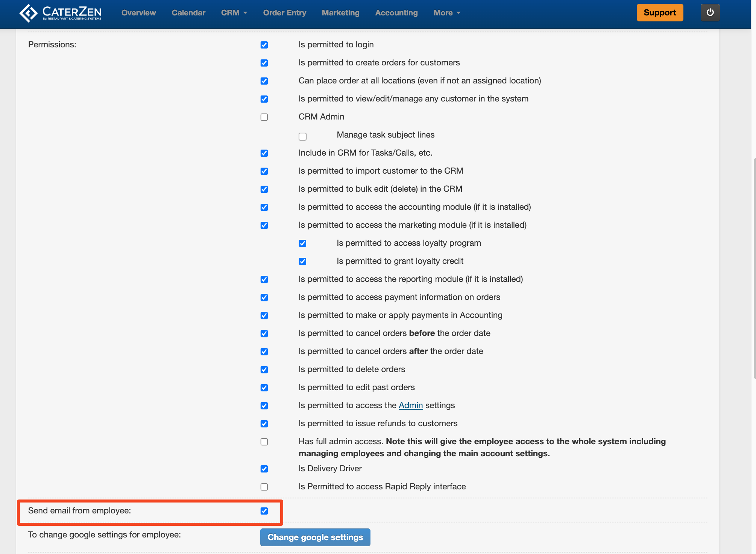This screenshot has width=756, height=554.
Task: Click Change google settings button
Action: (315, 537)
